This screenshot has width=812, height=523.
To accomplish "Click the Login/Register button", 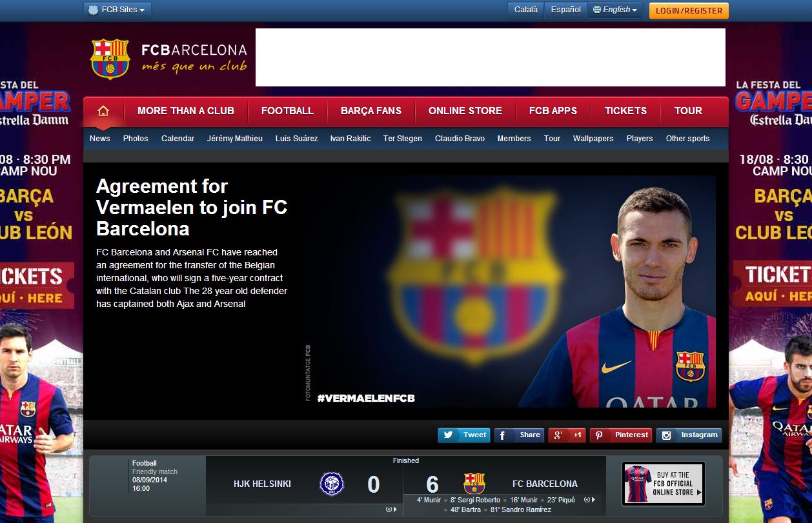I will coord(689,10).
